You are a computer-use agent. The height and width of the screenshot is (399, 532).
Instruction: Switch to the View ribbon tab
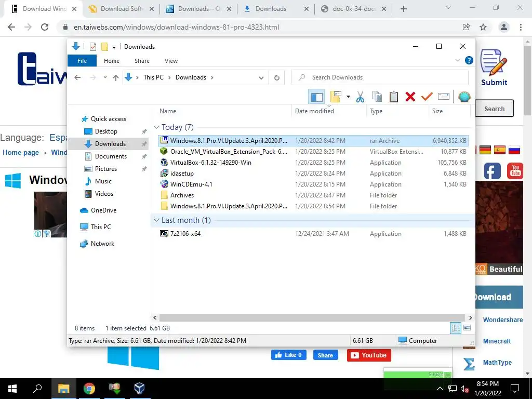pos(171,61)
